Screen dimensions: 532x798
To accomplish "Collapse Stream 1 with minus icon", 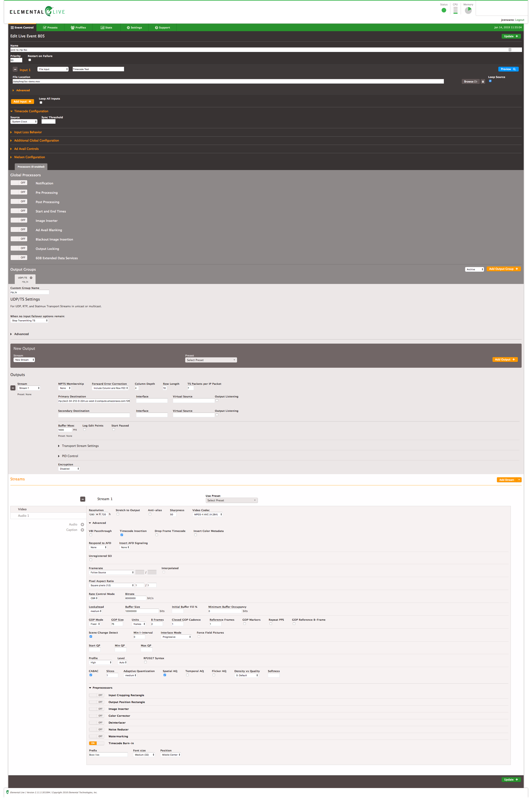I will 83,499.
